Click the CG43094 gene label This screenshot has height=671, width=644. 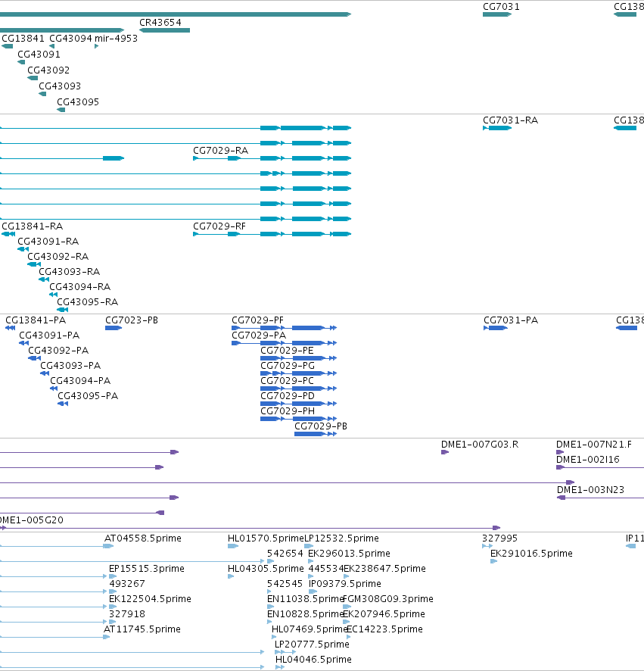[70, 39]
